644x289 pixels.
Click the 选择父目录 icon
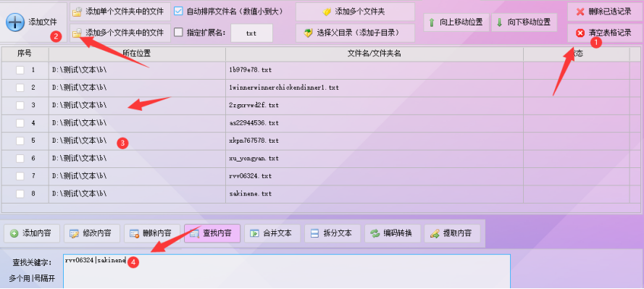pyautogui.click(x=309, y=33)
